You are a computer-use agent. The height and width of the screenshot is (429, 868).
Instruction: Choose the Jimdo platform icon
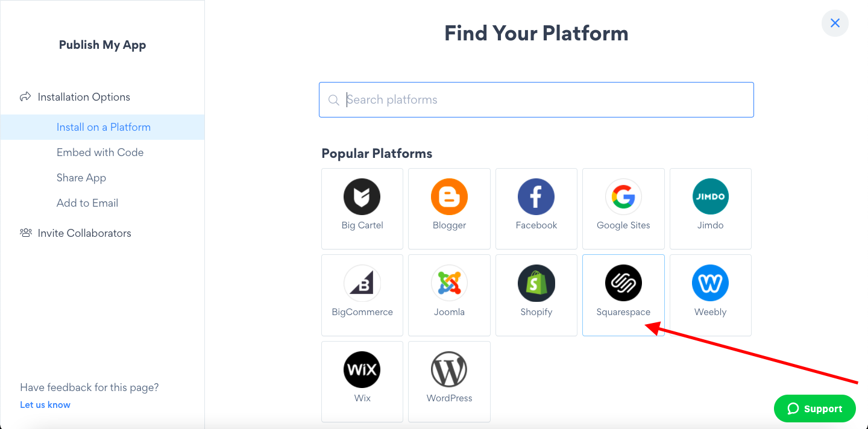click(710, 197)
